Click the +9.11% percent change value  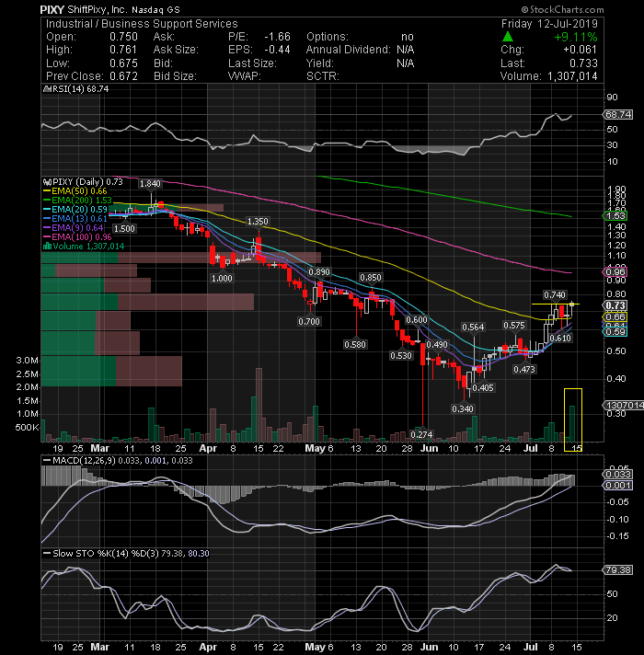(x=576, y=37)
